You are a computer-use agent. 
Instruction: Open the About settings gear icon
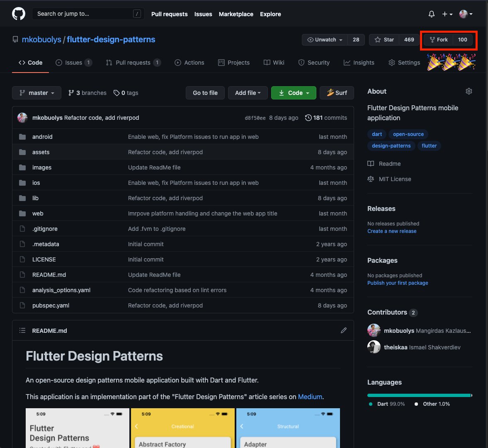(469, 91)
